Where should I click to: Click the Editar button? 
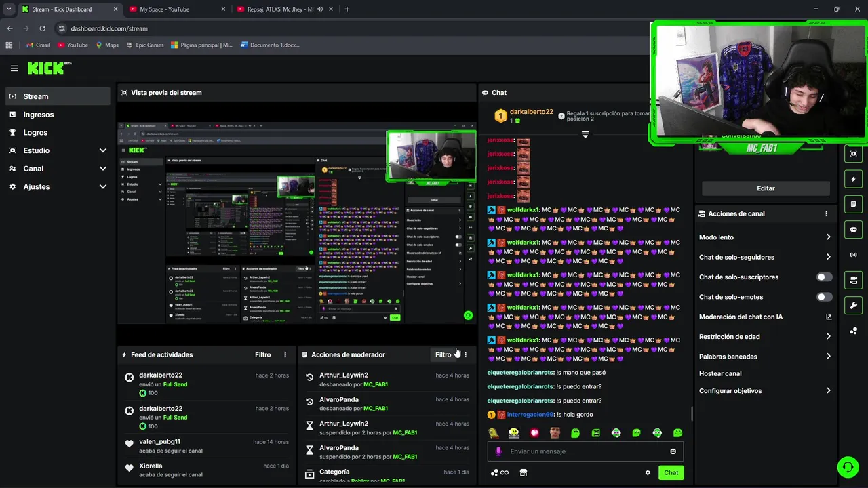[x=766, y=188]
